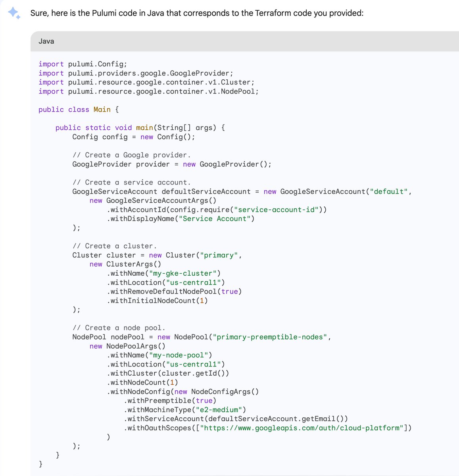Screen dimensions: 459x476
Task: Click the withNodeCount(1) line
Action: [142, 382]
